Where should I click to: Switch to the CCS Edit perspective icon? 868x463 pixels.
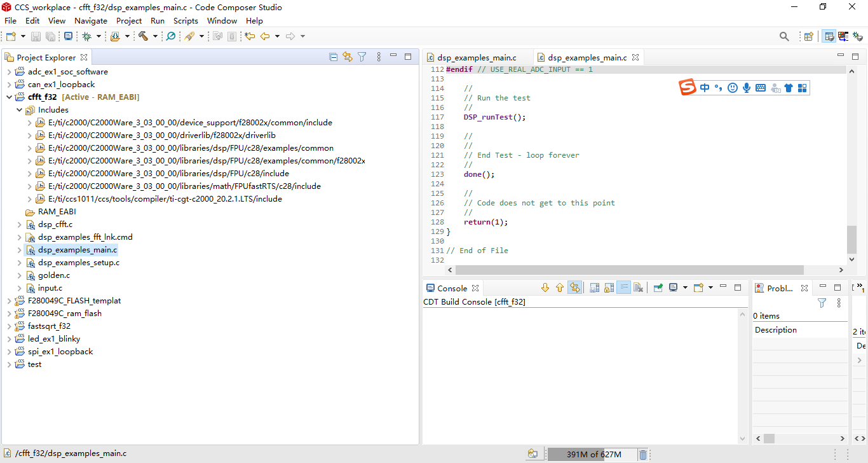coord(829,37)
